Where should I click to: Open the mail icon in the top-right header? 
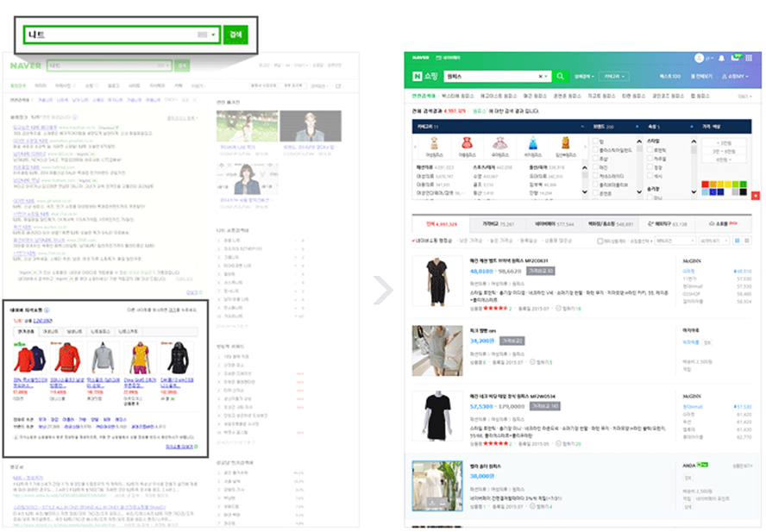pos(737,58)
